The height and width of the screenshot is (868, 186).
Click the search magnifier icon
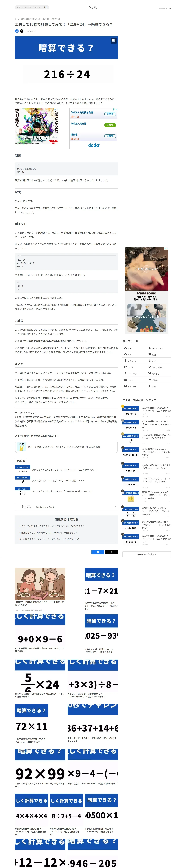46,7
